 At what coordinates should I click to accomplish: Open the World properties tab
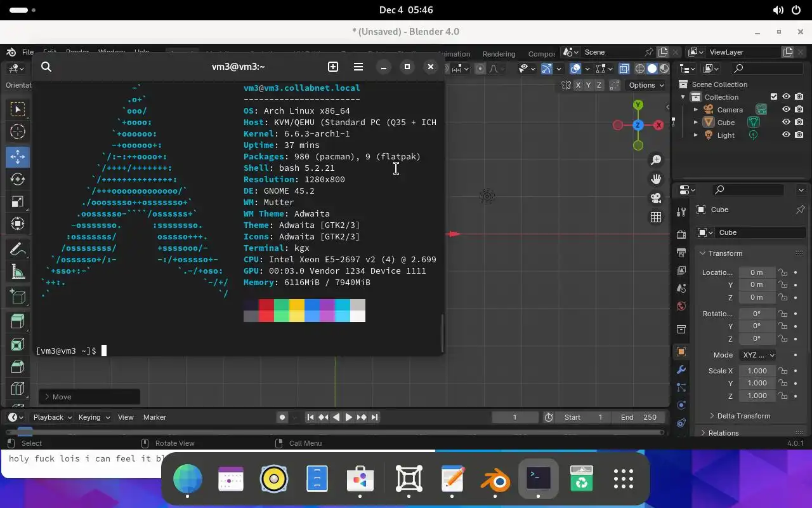(681, 306)
